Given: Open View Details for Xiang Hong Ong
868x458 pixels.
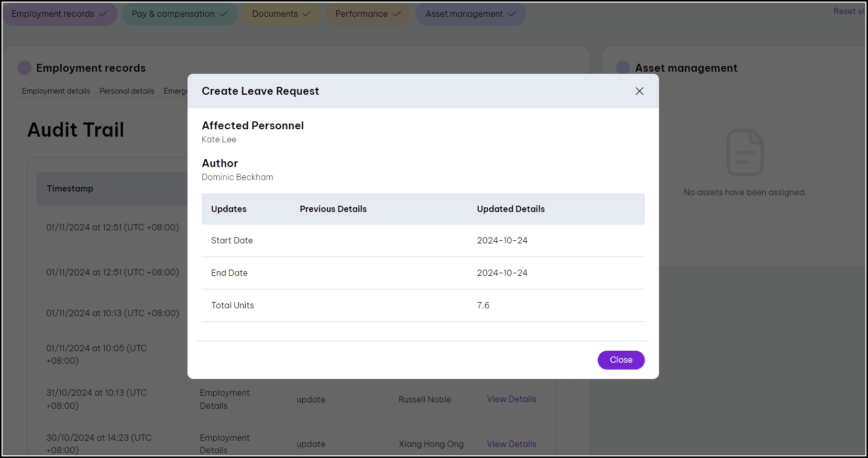Looking at the screenshot, I should tap(511, 444).
